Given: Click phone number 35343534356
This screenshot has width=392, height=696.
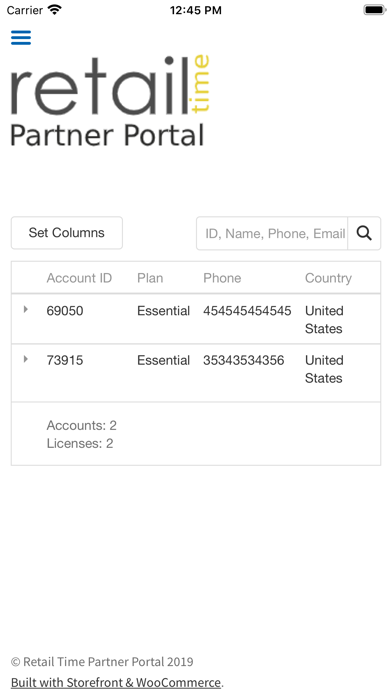Looking at the screenshot, I should (x=243, y=360).
